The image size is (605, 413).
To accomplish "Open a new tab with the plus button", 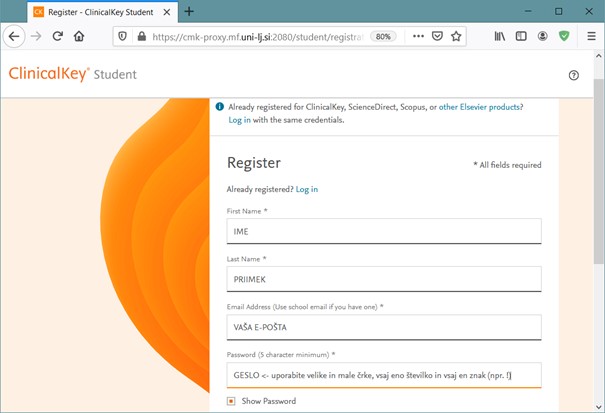I will pyautogui.click(x=189, y=11).
